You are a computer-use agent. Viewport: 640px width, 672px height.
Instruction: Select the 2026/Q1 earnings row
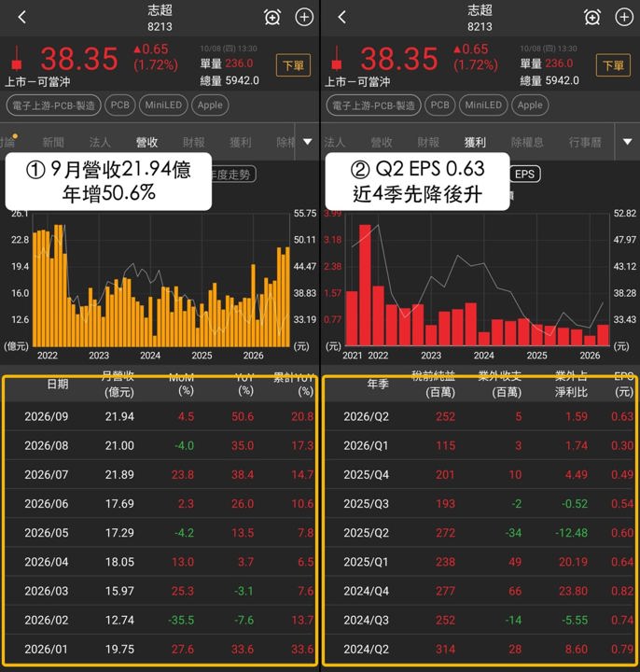coord(480,446)
